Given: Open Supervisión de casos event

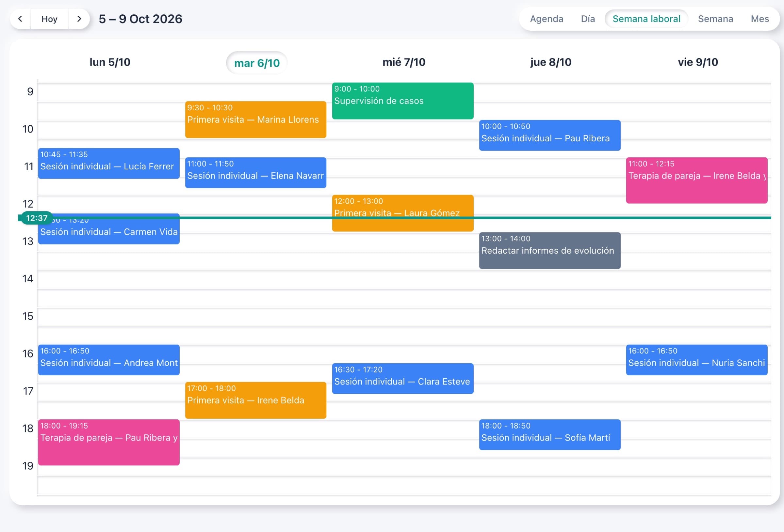Looking at the screenshot, I should point(402,101).
